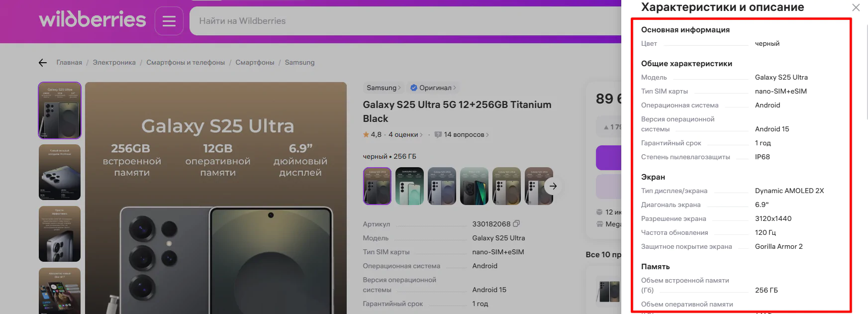Click the questions speech-bubble icon

point(438,134)
